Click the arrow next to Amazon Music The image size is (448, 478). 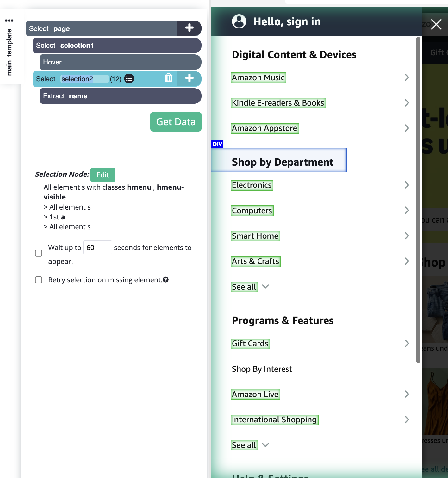(x=407, y=77)
